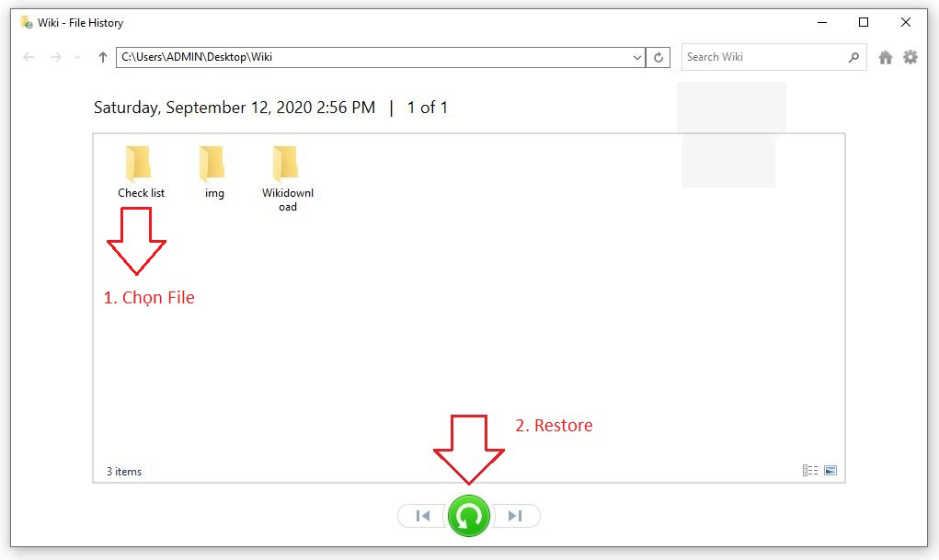Click the '3 items' status text
The height and width of the screenshot is (560, 939).
[124, 472]
